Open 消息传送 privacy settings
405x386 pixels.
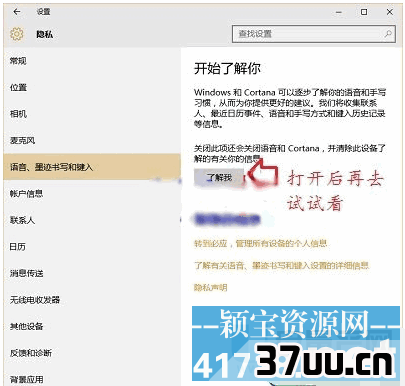[92, 273]
